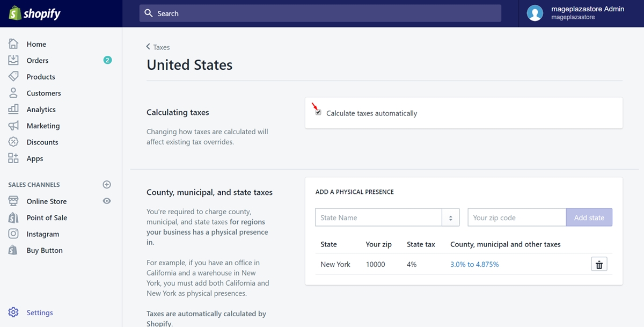644x327 pixels.
Task: View Online Store via eye icon
Action: 107,201
